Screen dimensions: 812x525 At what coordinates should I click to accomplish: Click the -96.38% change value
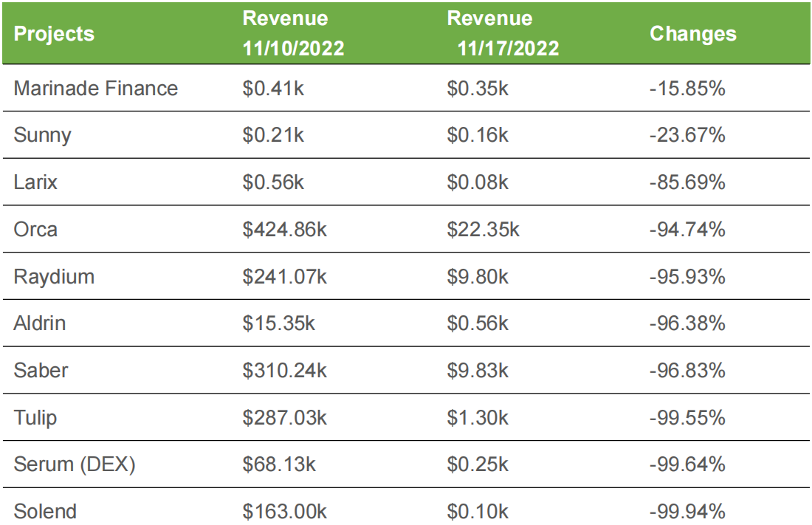(x=687, y=323)
